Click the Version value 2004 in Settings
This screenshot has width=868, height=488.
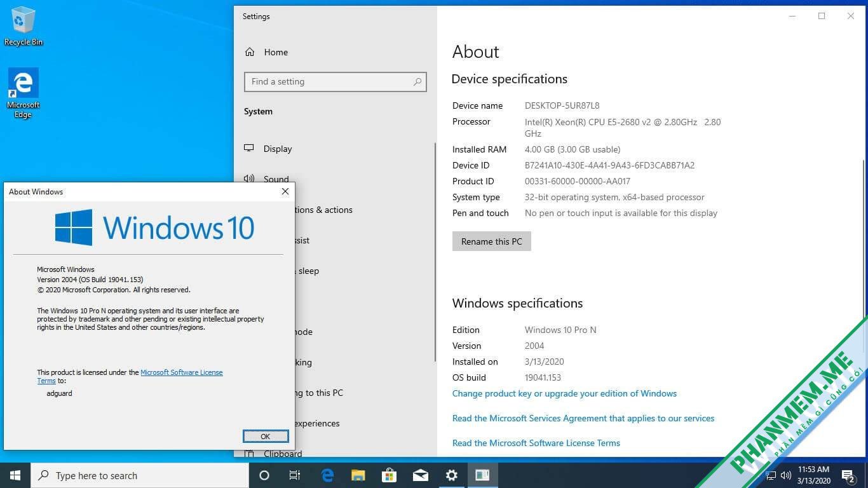coord(534,346)
